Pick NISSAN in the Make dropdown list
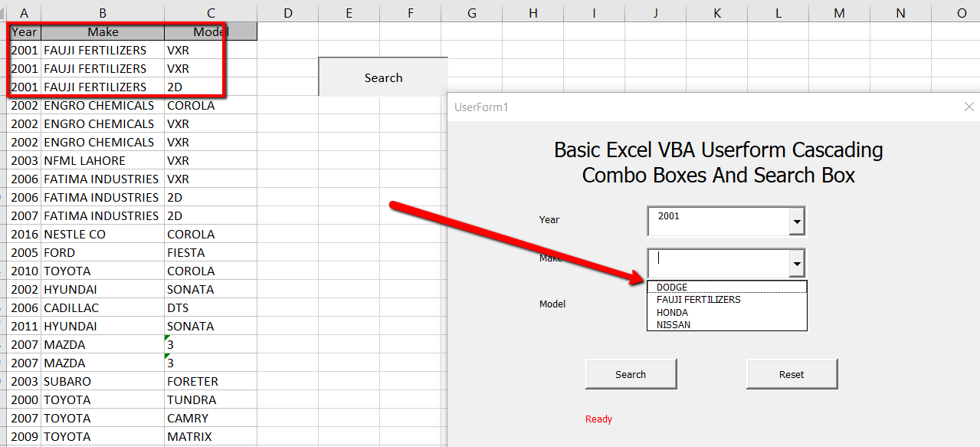Viewport: 980px width, 447px height. pyautogui.click(x=672, y=324)
